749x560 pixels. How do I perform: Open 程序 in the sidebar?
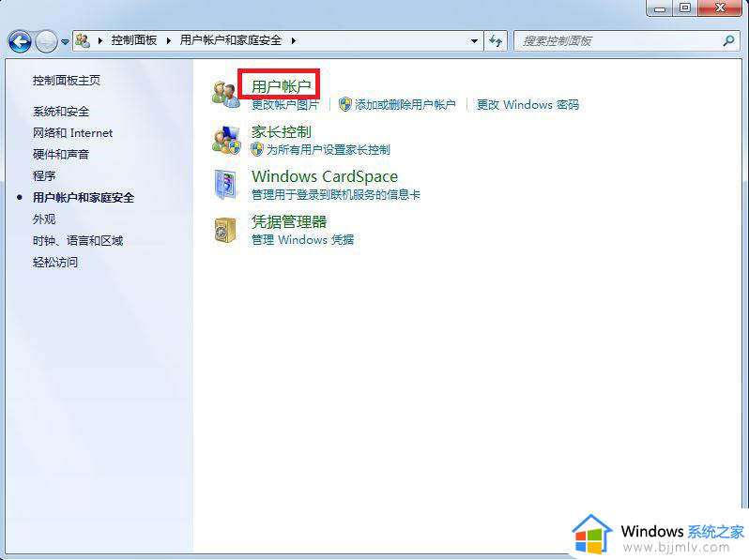pos(44,175)
